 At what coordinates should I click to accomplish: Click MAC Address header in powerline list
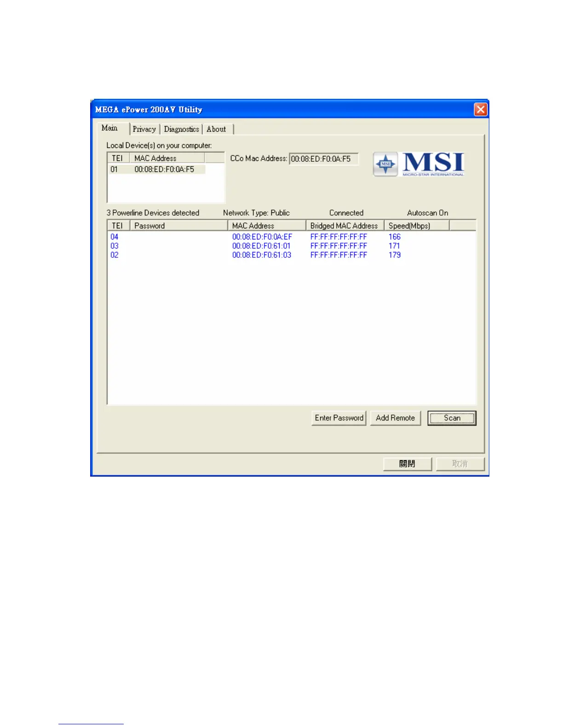click(x=267, y=226)
